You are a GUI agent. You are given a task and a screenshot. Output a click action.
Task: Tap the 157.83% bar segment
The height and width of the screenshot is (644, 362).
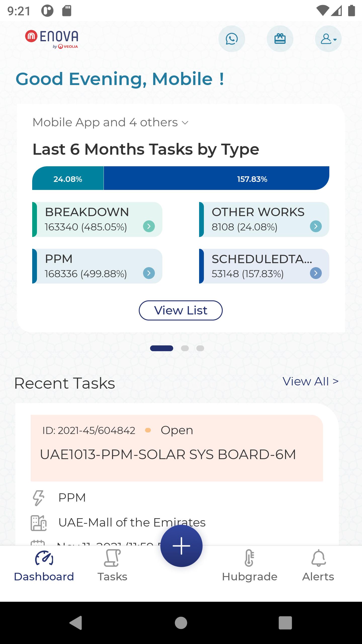(216, 178)
